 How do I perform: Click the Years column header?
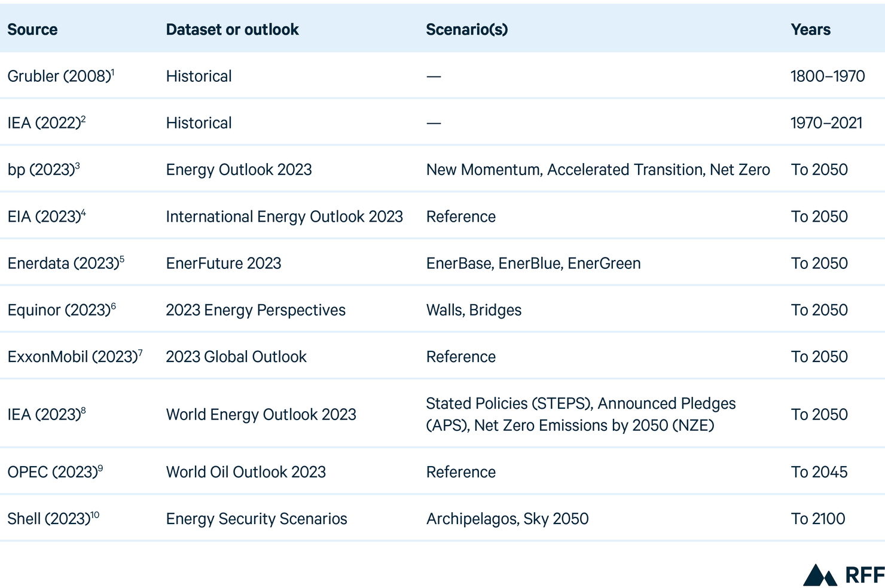tap(810, 30)
